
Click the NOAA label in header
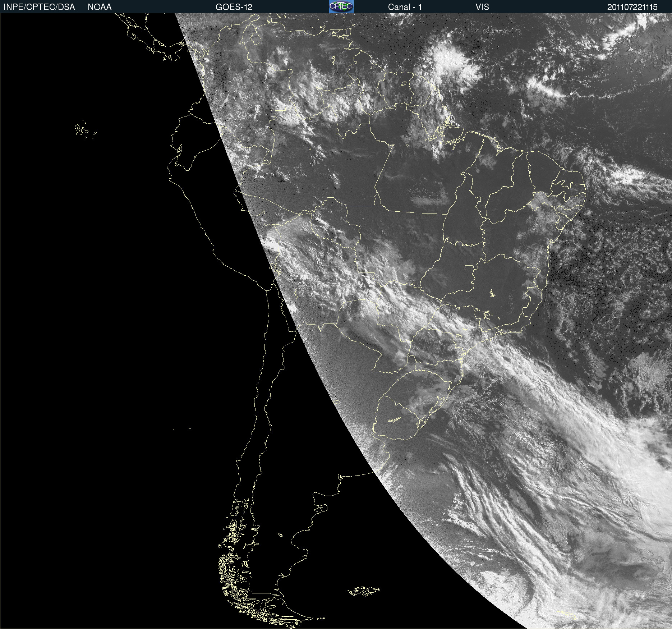(100, 7)
